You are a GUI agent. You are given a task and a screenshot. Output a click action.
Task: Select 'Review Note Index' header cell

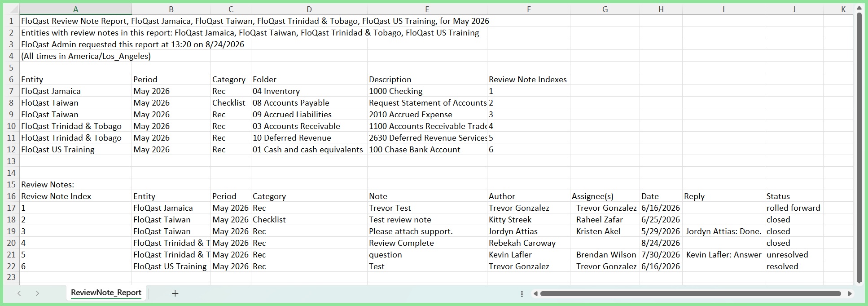[75, 196]
